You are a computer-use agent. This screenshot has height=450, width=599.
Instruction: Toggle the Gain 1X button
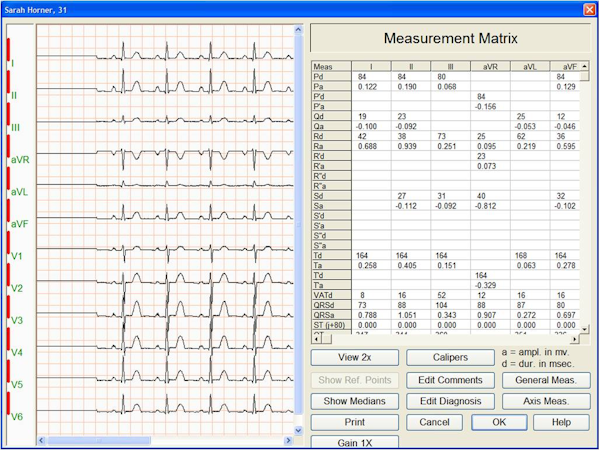(x=355, y=442)
